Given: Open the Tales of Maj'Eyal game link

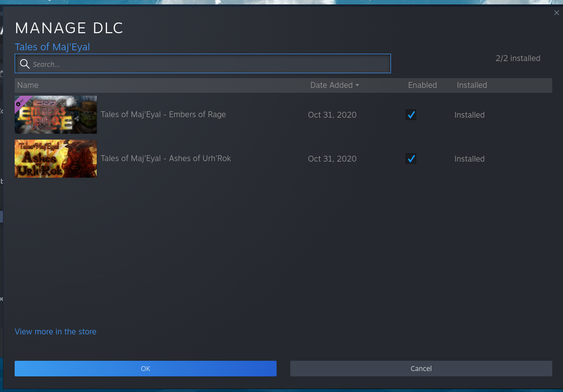Looking at the screenshot, I should (x=52, y=47).
